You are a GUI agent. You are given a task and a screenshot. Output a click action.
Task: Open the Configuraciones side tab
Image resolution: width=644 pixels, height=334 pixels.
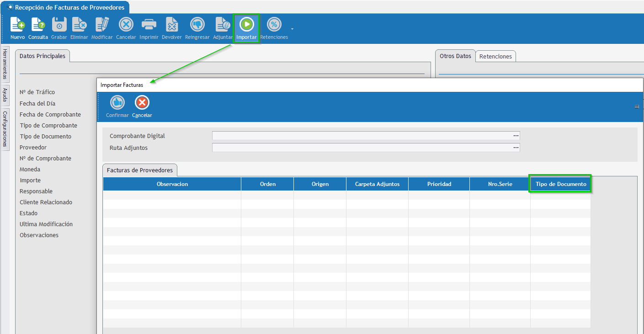pyautogui.click(x=5, y=128)
